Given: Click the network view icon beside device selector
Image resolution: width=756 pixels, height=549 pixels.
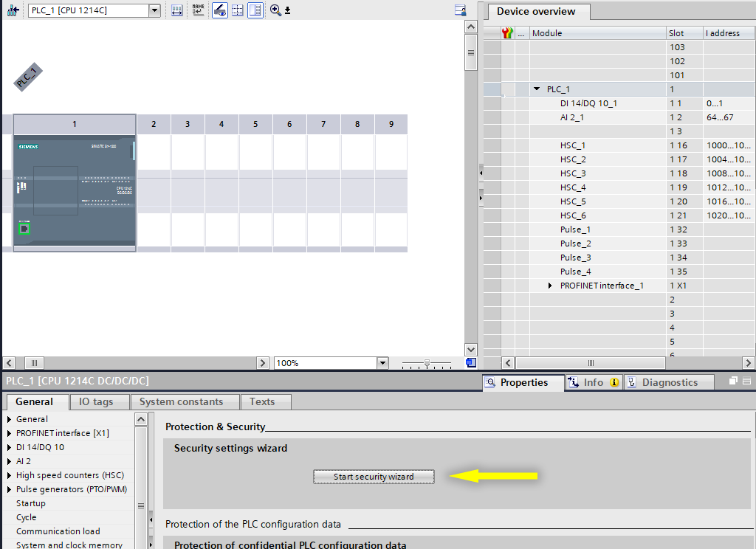Looking at the screenshot, I should (x=12, y=10).
